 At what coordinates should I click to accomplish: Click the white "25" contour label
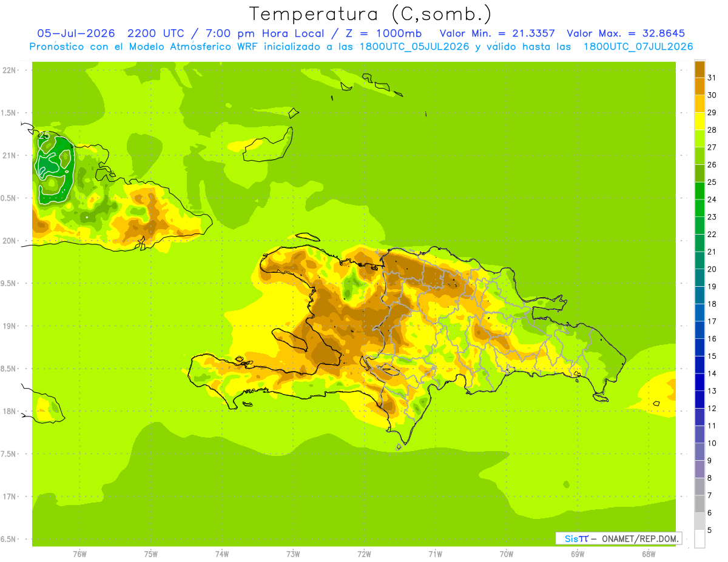pos(44,135)
